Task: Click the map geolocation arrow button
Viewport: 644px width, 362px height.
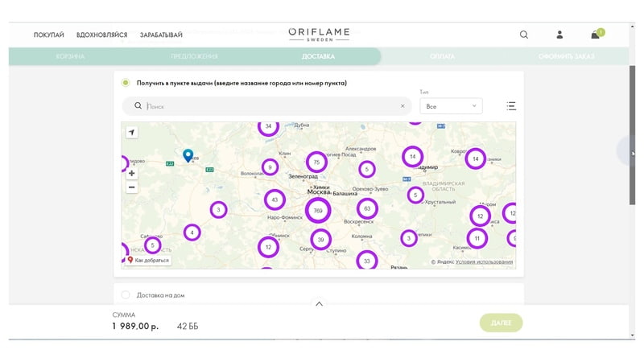Action: click(131, 132)
